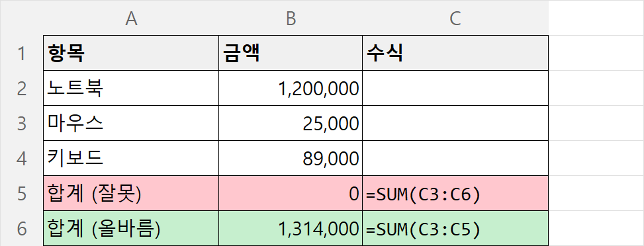Select the =SUM(C3:C5) formula cell
Screen dimensions: 644x246
pyautogui.click(x=455, y=228)
